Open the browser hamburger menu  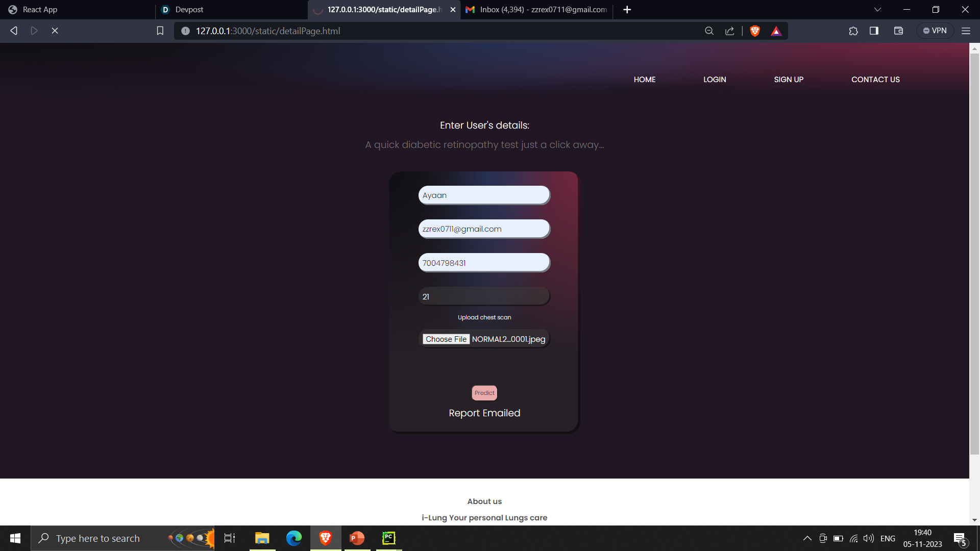966,31
